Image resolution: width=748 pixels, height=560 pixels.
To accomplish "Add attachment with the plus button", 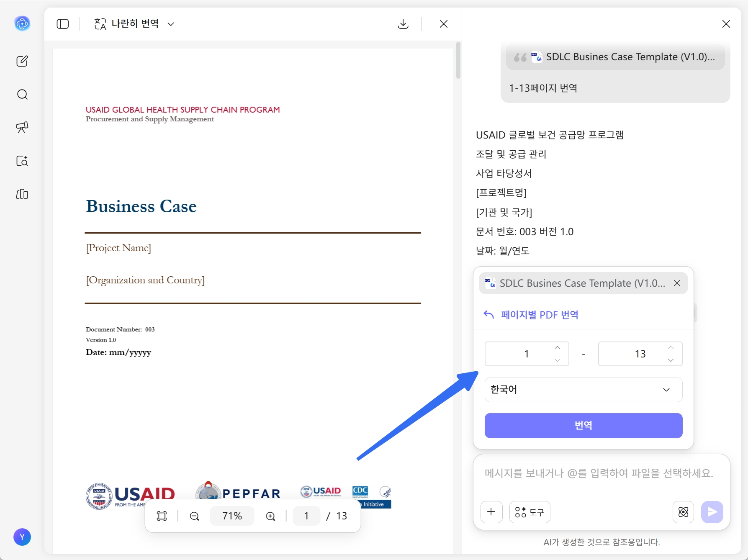I will (x=491, y=512).
